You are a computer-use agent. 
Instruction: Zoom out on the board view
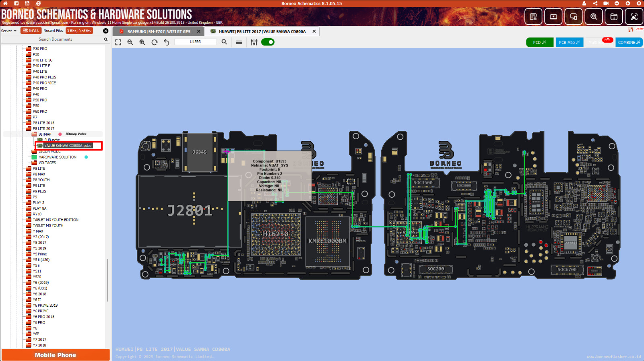[x=130, y=42]
